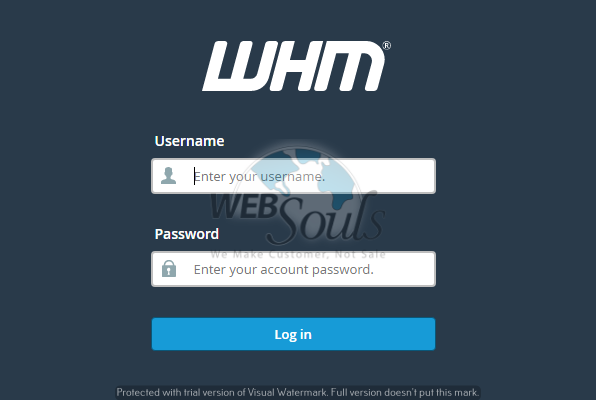Click the blinking text cursor in username box
The width and height of the screenshot is (596, 400).
tap(195, 176)
